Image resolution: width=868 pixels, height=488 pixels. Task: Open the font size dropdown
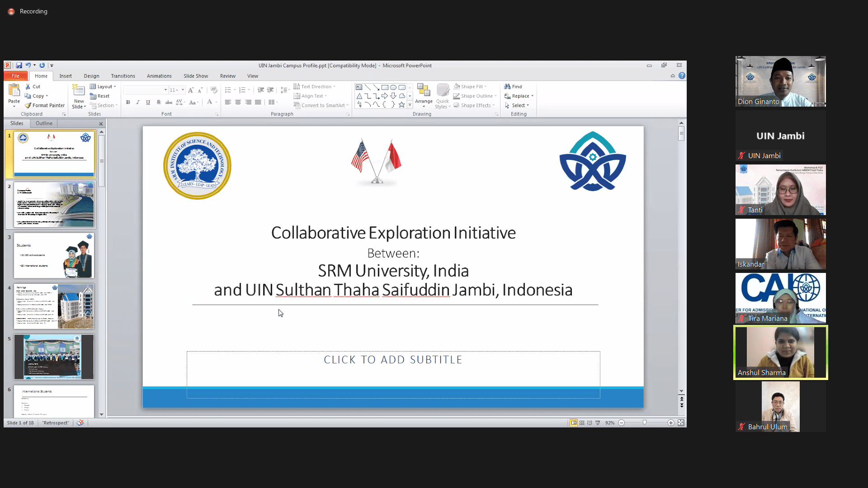click(x=183, y=90)
